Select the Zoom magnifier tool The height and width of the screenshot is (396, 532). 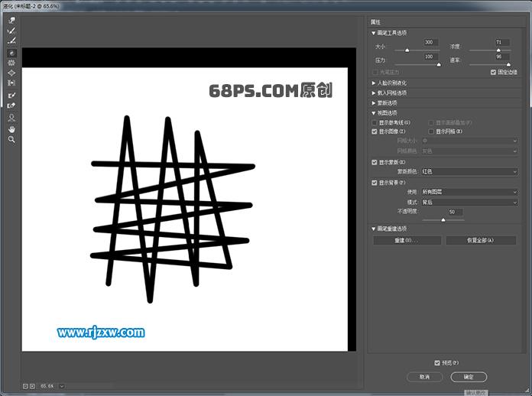pos(11,140)
